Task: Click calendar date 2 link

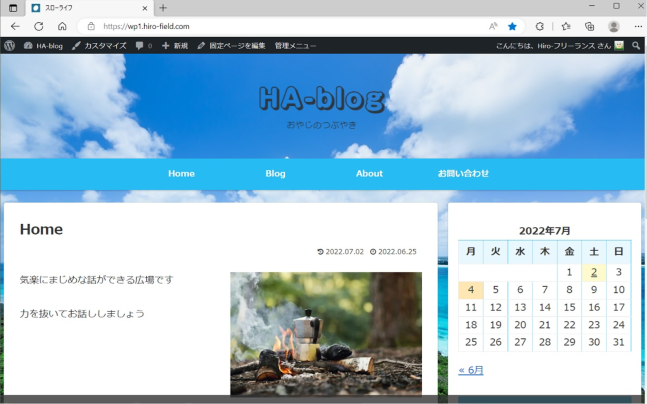Action: tap(594, 272)
